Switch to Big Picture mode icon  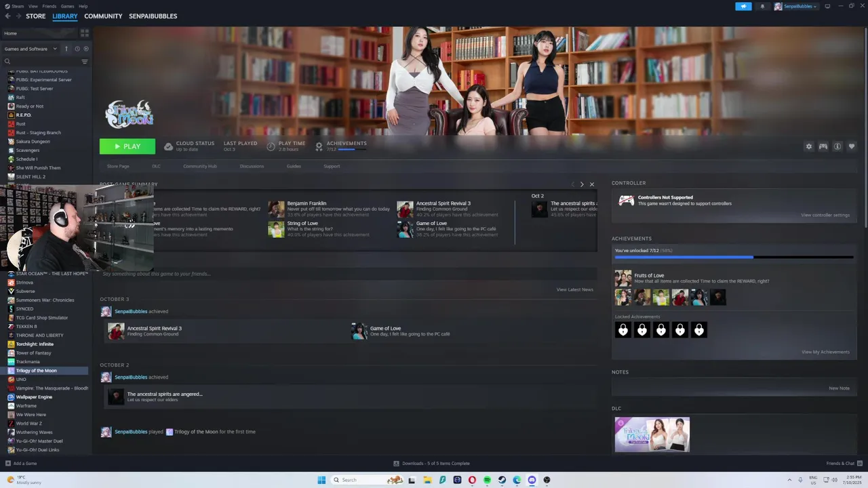tap(827, 6)
